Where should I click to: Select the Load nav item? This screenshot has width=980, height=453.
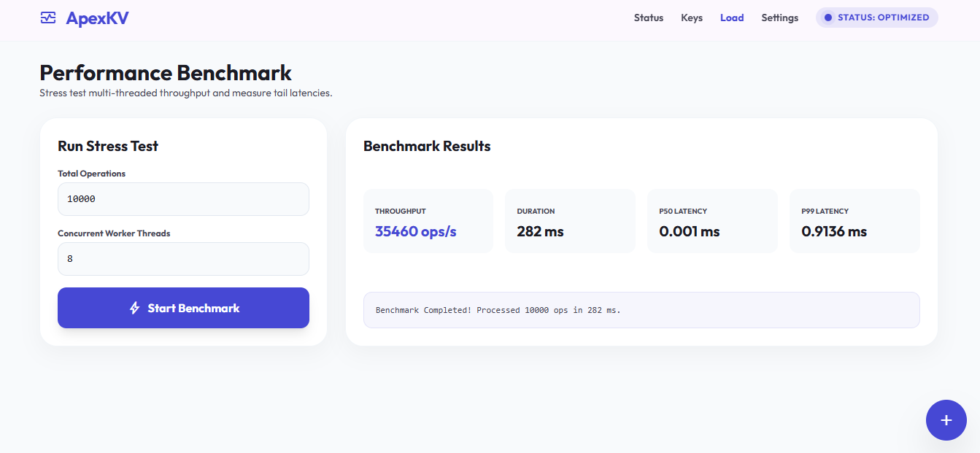[732, 18]
